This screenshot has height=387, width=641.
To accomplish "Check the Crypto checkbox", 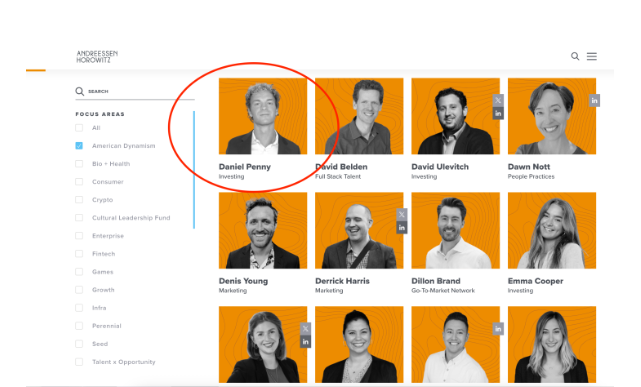I will 79,200.
